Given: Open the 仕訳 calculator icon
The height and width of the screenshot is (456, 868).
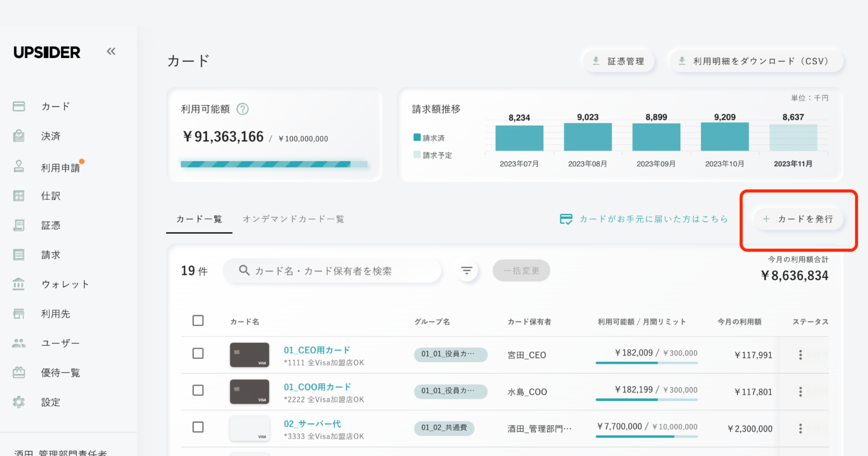Looking at the screenshot, I should point(19,196).
